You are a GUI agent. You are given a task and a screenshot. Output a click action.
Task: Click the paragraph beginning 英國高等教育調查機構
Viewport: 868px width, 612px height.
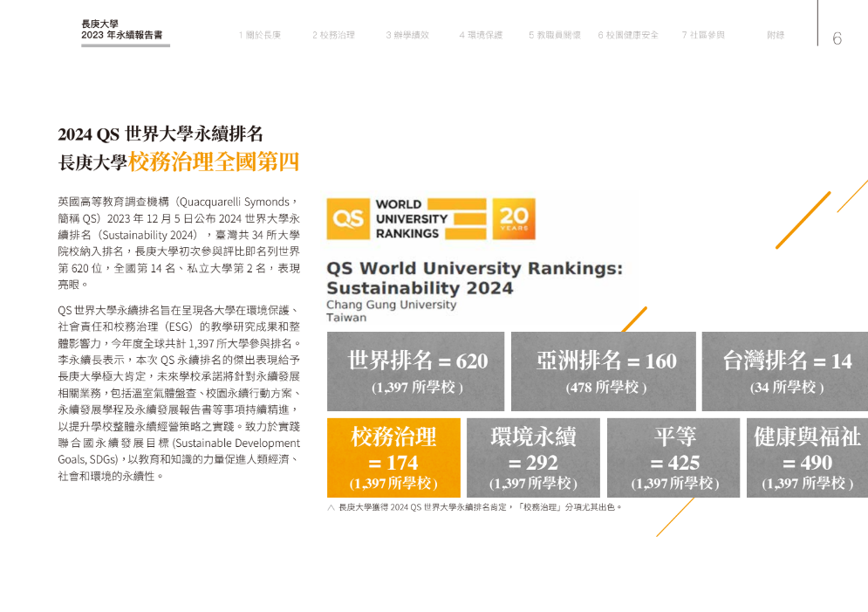[x=179, y=243]
